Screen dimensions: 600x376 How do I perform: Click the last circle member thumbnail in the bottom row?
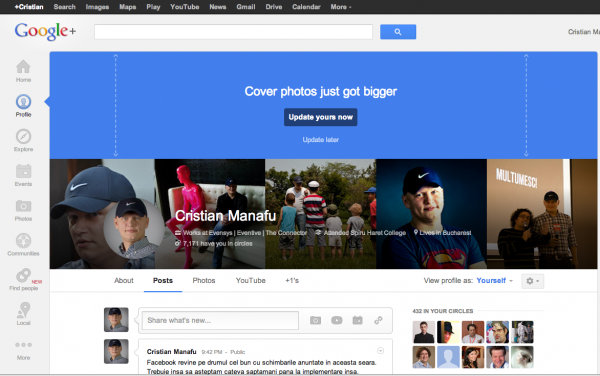522,357
